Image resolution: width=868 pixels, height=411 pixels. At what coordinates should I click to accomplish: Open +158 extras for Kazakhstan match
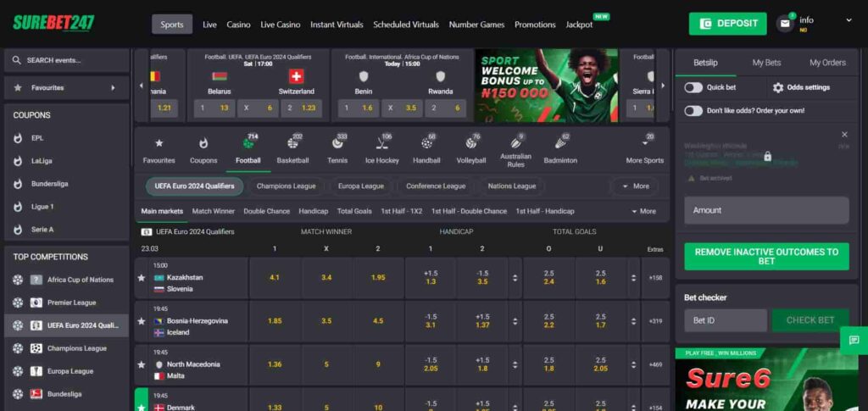point(655,278)
